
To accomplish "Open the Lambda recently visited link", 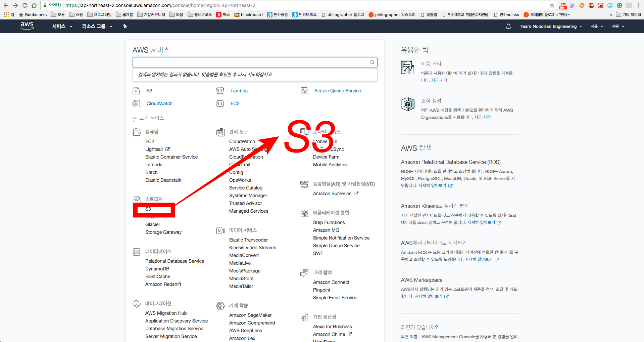I will tap(239, 91).
